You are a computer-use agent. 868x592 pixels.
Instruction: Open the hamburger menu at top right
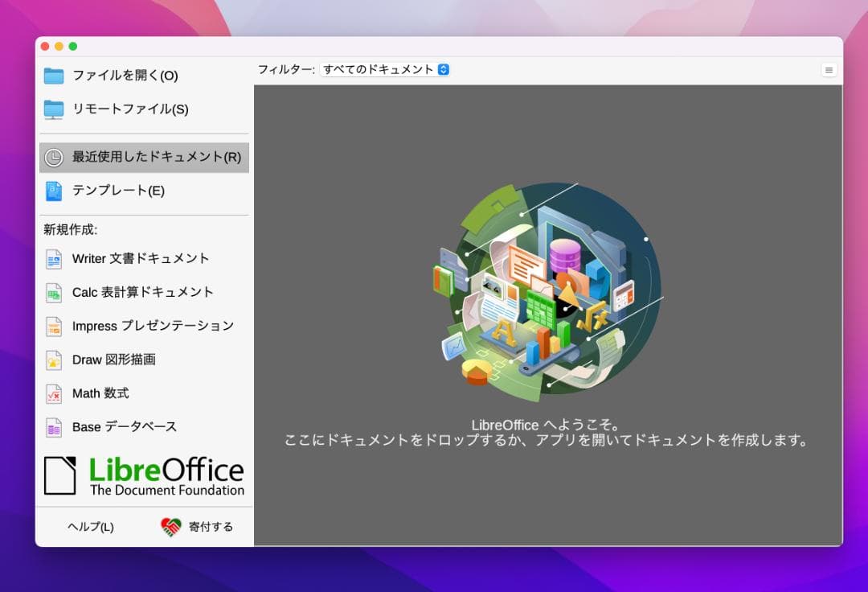(829, 70)
